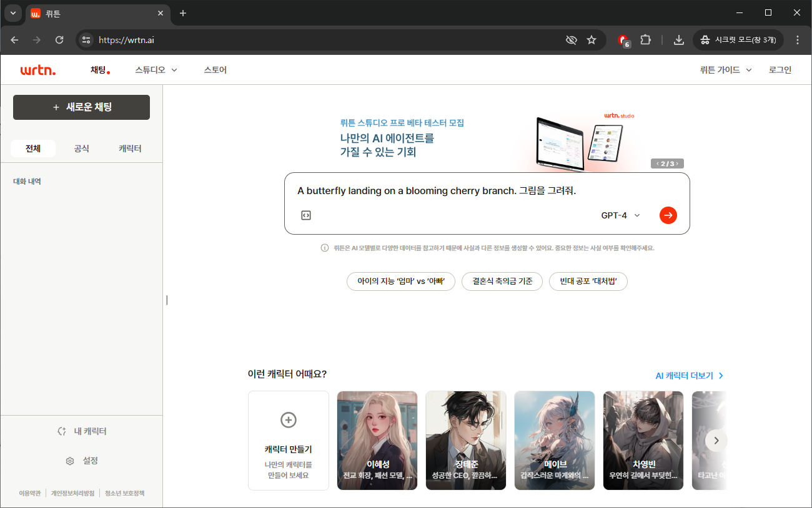This screenshot has width=812, height=508.
Task: Click the sidebar collapse handle
Action: [x=167, y=300]
